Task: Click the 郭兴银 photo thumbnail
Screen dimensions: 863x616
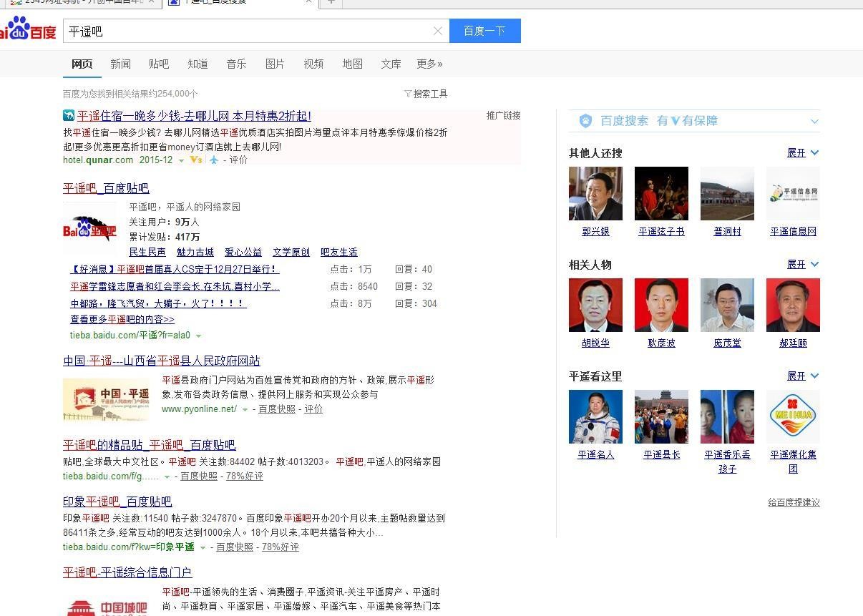Action: pos(595,193)
